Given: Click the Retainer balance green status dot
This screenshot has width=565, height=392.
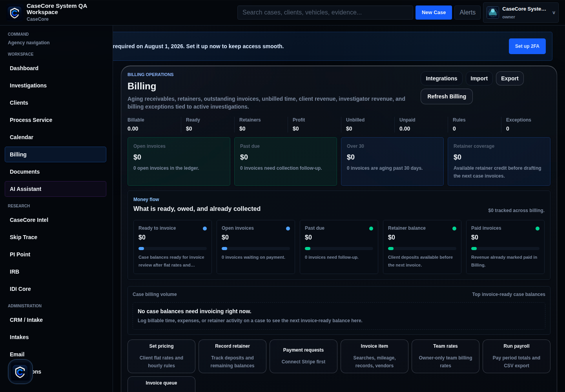Looking at the screenshot, I should 454,229.
